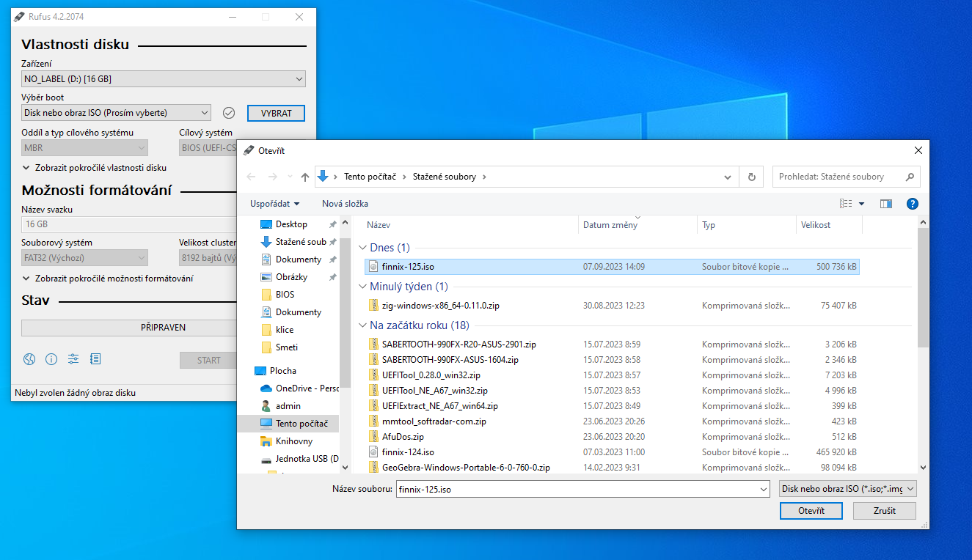
Task: Open the file type filter dropdown
Action: coord(847,489)
